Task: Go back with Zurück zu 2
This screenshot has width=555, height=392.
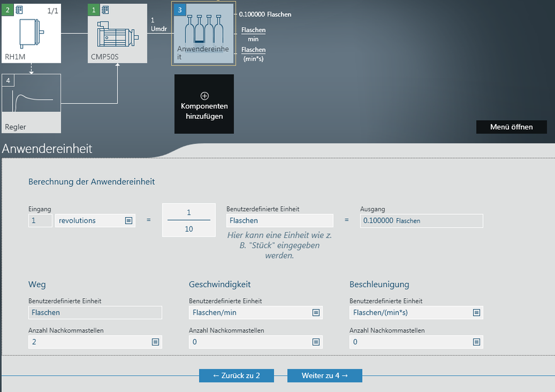Action: 236,376
